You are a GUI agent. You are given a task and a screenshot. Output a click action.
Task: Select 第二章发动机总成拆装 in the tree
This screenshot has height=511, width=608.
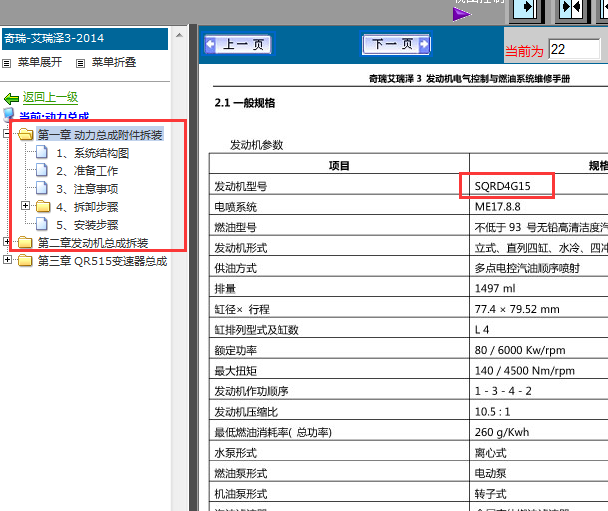tap(93, 243)
